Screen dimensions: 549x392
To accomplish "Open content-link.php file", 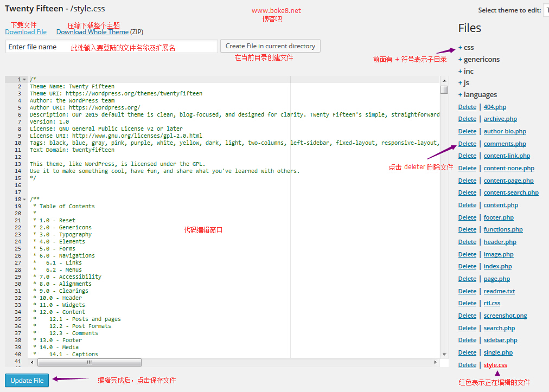I will [507, 156].
